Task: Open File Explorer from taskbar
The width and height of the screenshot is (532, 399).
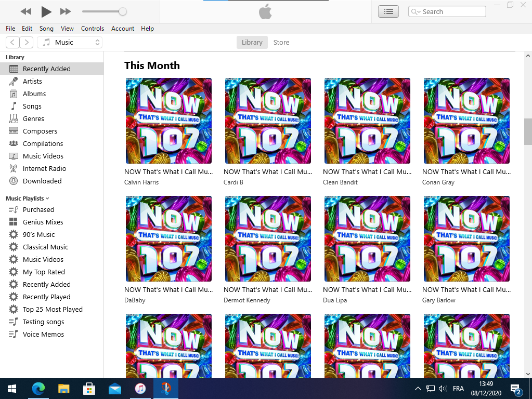Action: [x=64, y=389]
